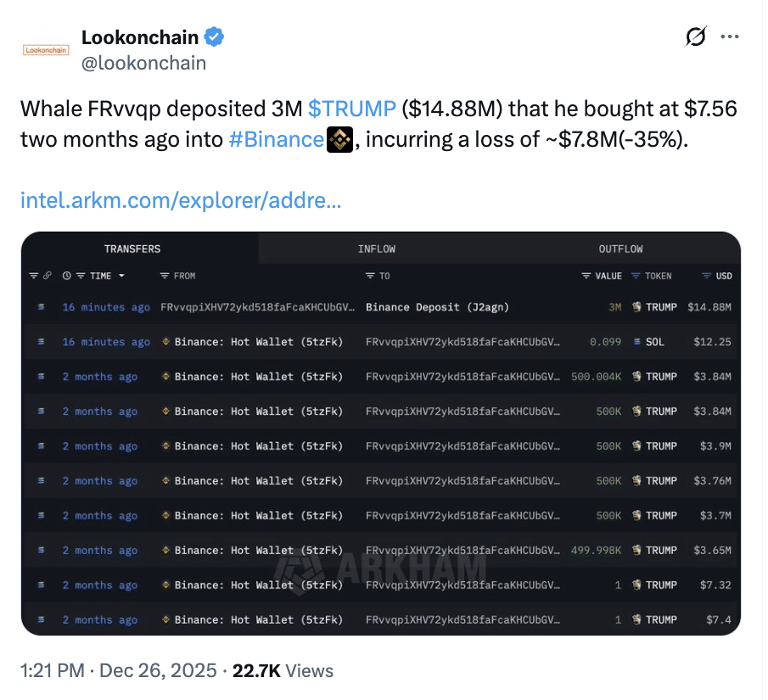Screen dimensions: 768x700
Task: Click the link icon in the transfers header
Action: pos(47,276)
